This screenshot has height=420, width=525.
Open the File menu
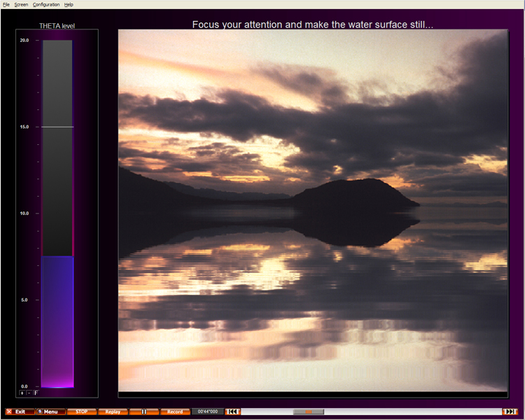[x=6, y=4]
